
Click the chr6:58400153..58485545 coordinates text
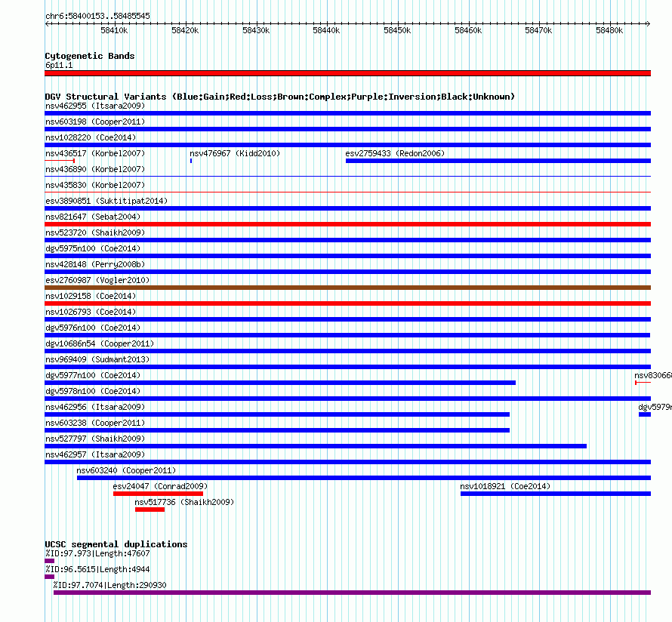[97, 17]
